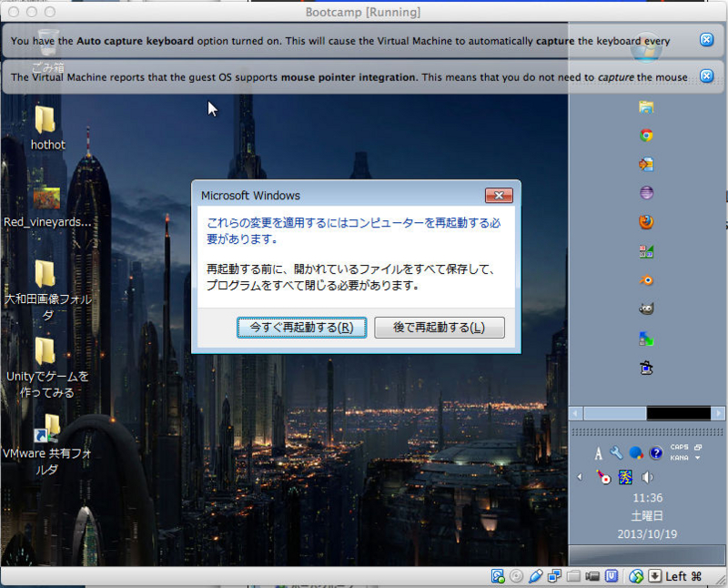728x588 pixels.
Task: Open the KANA dropdown arrow on the language bar
Action: [x=697, y=458]
